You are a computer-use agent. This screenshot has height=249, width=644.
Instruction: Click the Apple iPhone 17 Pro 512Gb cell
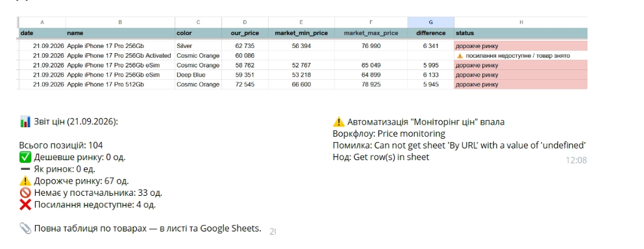point(120,84)
